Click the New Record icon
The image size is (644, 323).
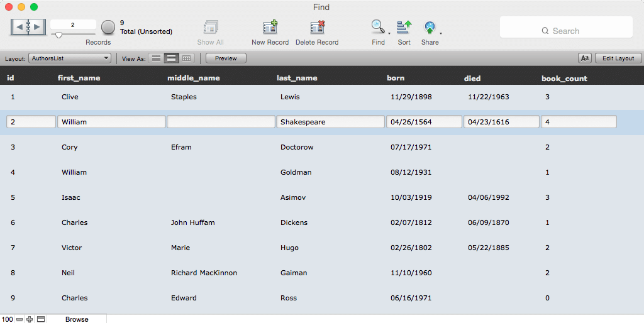pyautogui.click(x=270, y=28)
